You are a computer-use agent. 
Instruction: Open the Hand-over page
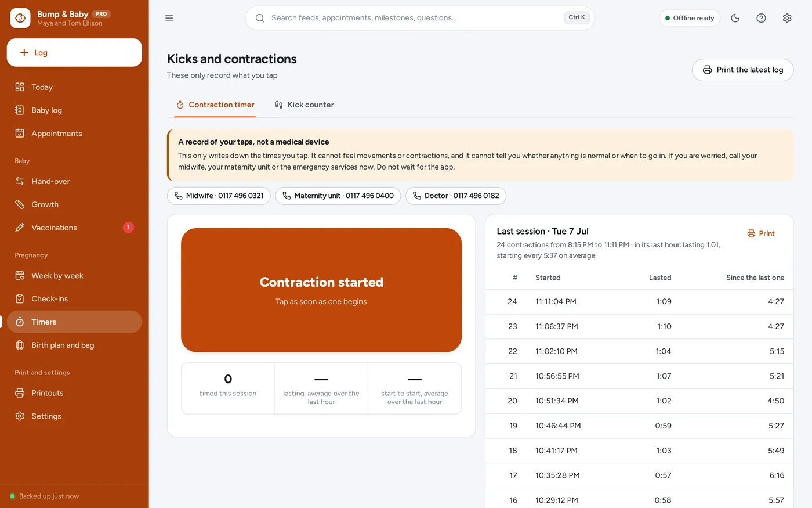[74, 181]
